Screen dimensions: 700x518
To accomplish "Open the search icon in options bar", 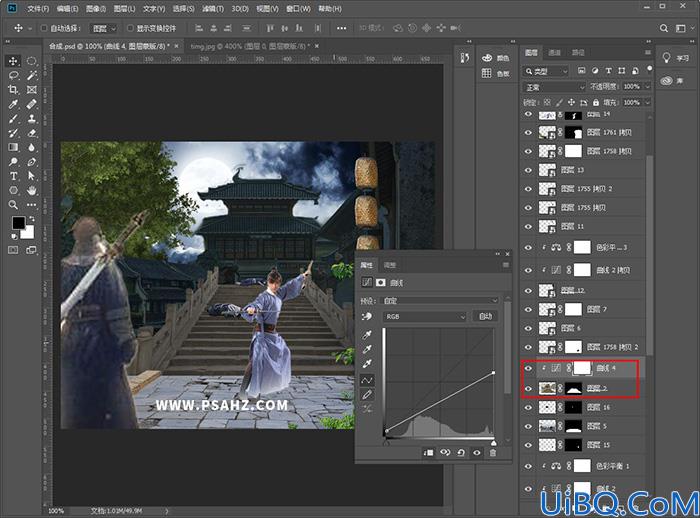I will click(x=664, y=28).
